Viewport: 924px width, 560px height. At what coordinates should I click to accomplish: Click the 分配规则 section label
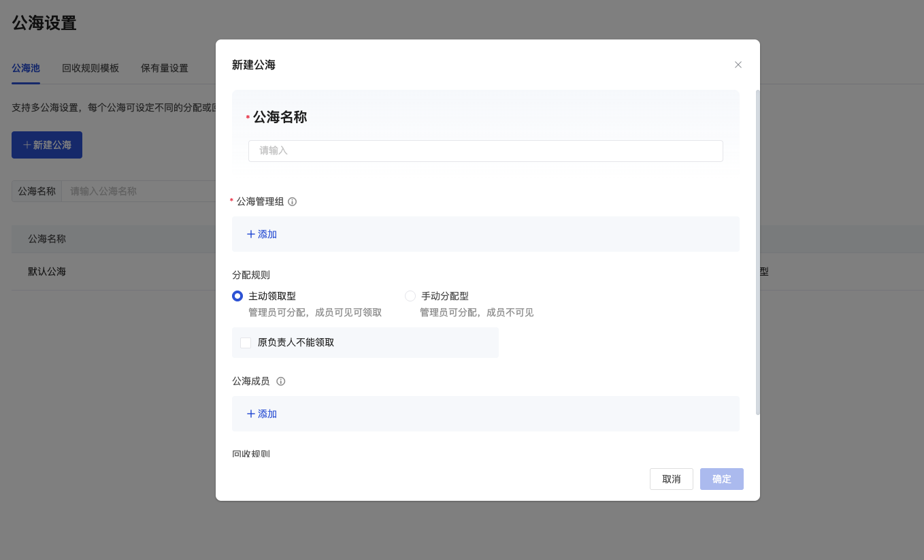point(251,275)
